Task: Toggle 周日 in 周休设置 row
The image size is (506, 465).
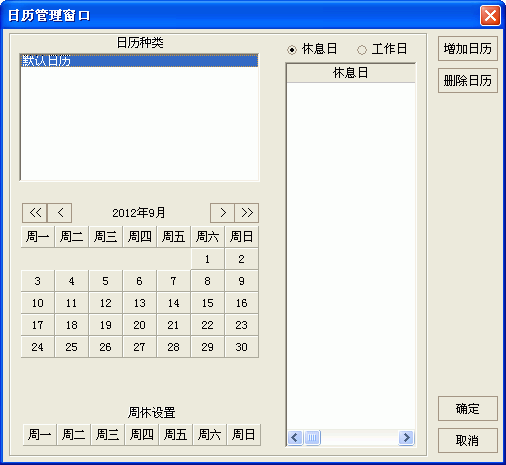Action: point(244,435)
